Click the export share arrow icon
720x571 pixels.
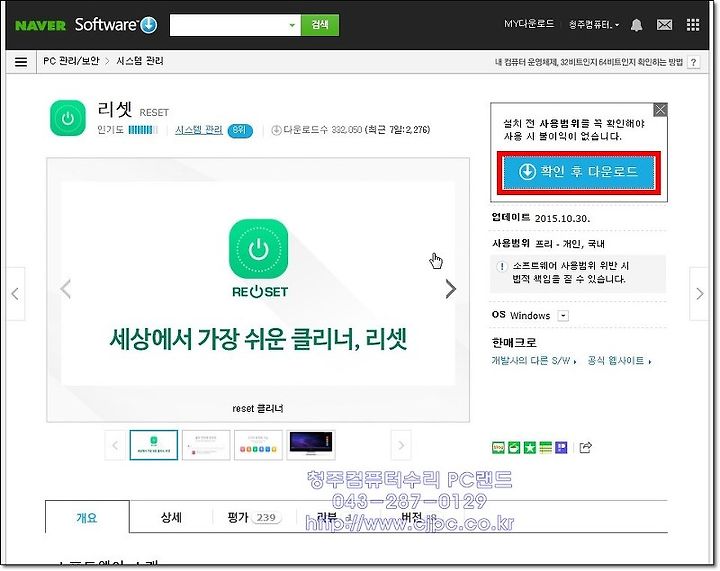(585, 447)
